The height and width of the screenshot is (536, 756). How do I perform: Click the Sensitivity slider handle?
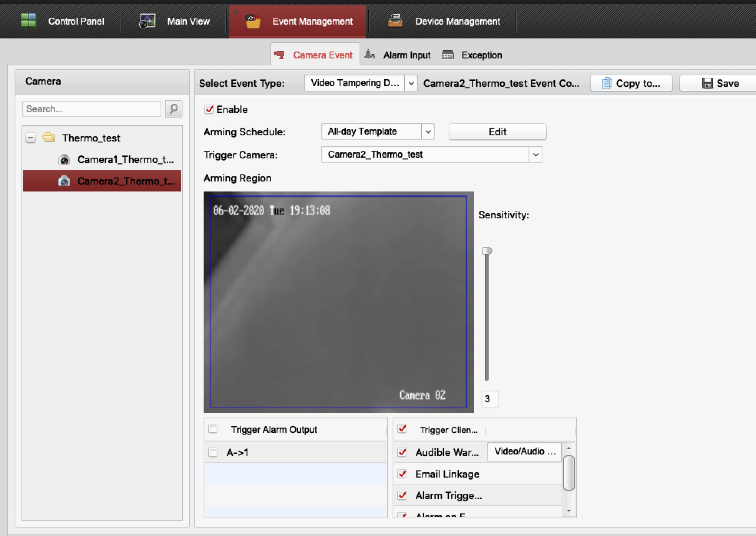pyautogui.click(x=487, y=251)
